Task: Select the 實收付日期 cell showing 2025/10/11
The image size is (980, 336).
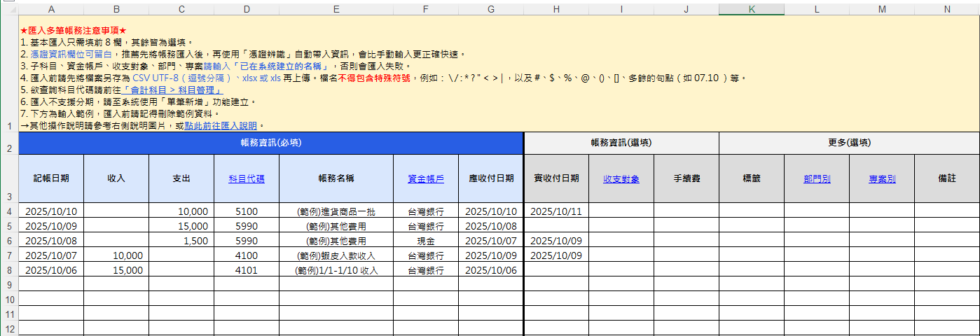Action: [556, 211]
